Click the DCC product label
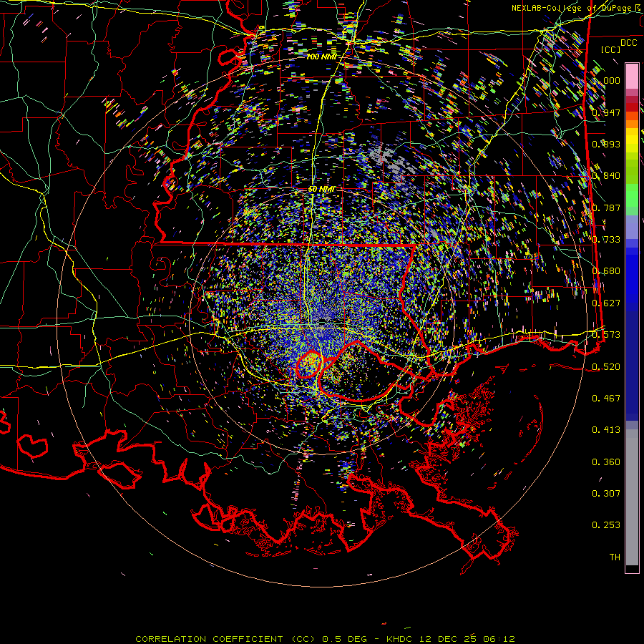The width and height of the screenshot is (644, 644). click(629, 43)
